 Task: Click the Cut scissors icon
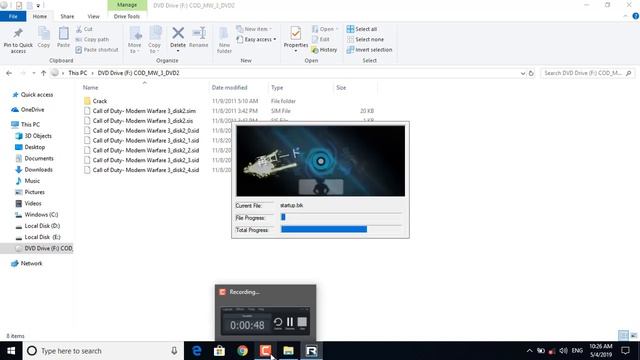tap(79, 29)
